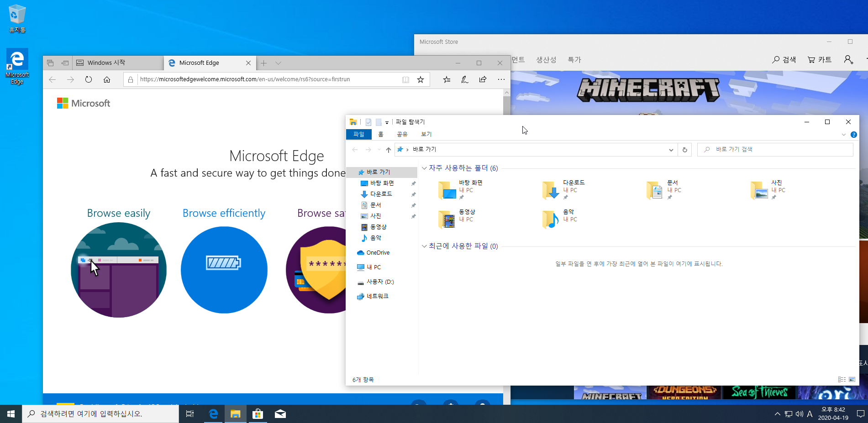Select 다운로드 in the navigation pane
Screen dimensions: 868x423
pos(382,194)
